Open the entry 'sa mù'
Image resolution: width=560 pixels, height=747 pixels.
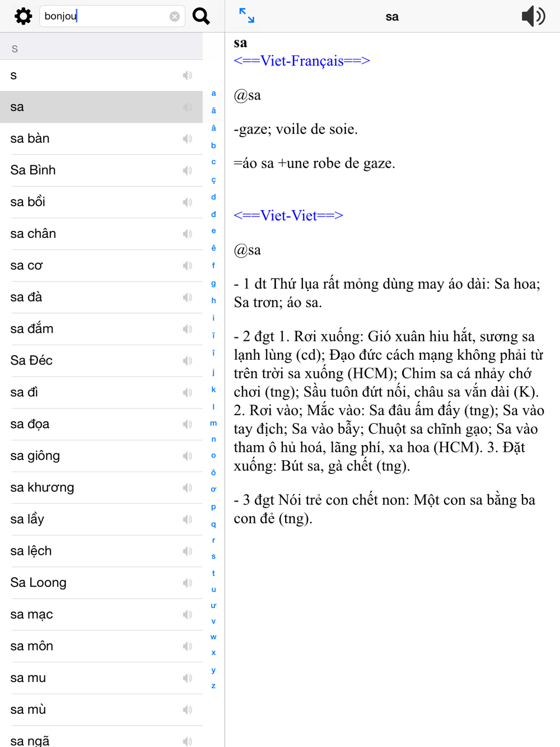101,710
